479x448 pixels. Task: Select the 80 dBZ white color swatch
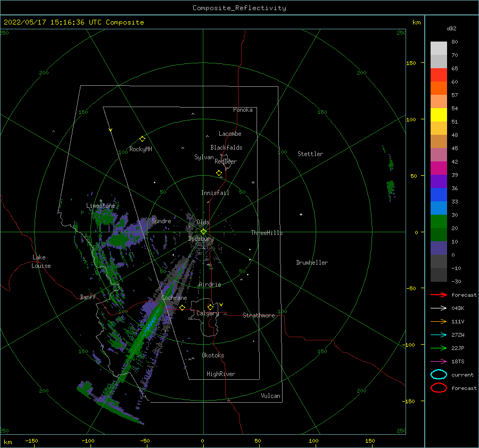click(439, 48)
